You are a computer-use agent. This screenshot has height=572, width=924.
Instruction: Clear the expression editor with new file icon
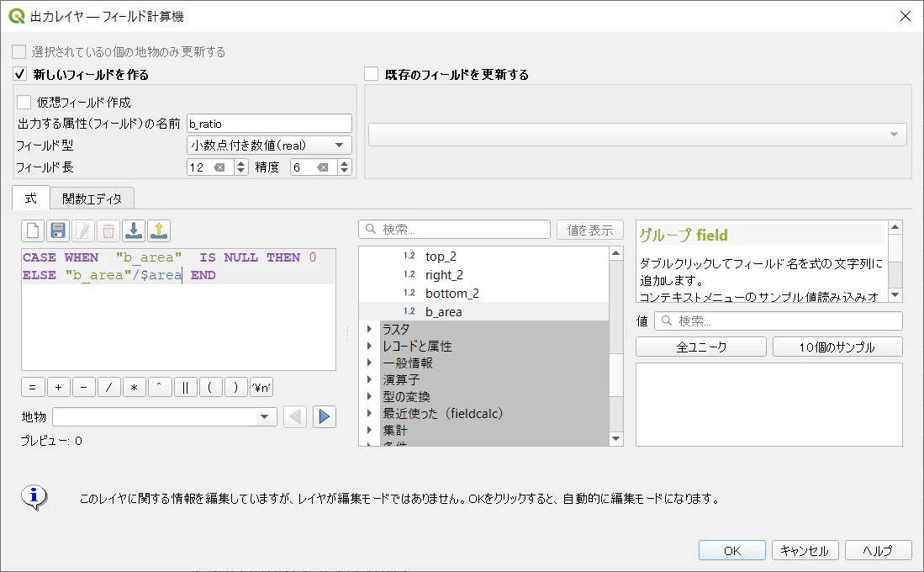click(x=33, y=230)
